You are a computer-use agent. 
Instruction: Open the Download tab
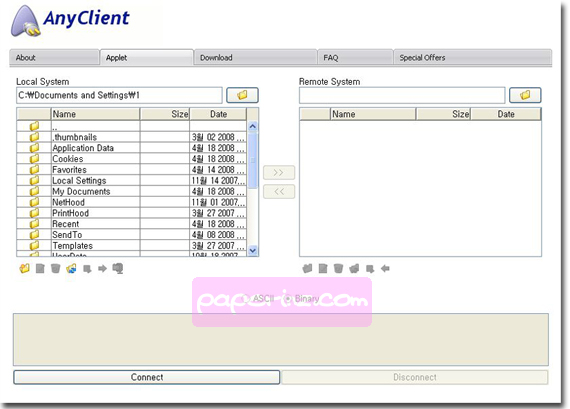click(x=255, y=57)
